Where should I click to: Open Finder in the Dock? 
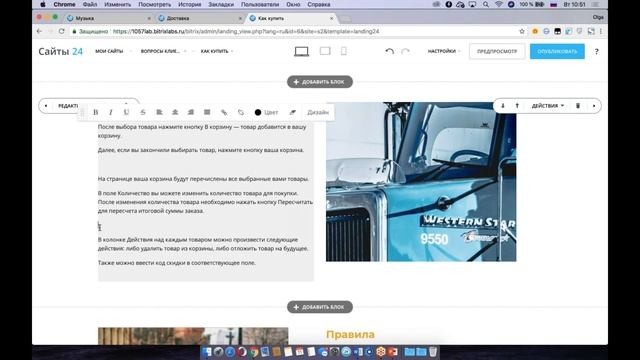[207, 352]
